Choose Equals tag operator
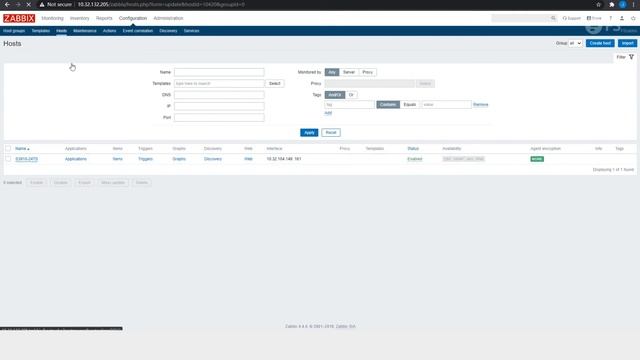Image resolution: width=640 pixels, height=360 pixels. pos(409,105)
